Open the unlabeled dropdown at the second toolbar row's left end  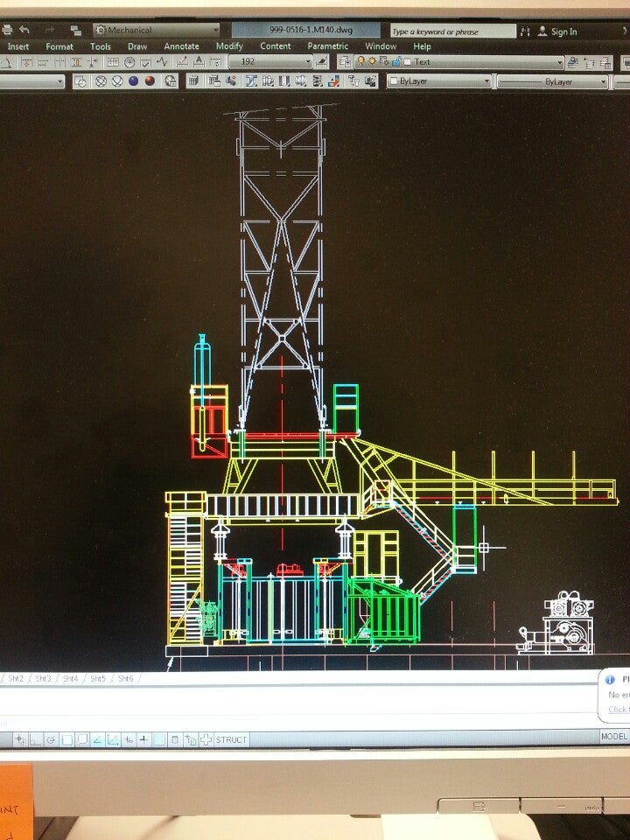pyautogui.click(x=32, y=81)
